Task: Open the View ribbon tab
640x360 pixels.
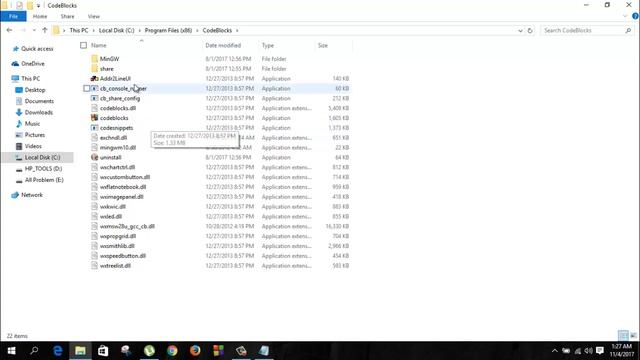Action: tap(94, 16)
